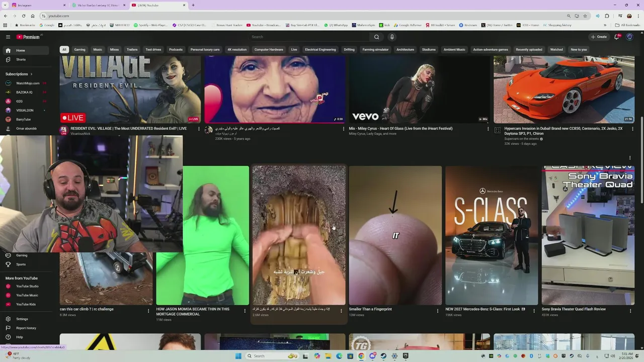Open Shorts in the sidebar

click(25, 59)
